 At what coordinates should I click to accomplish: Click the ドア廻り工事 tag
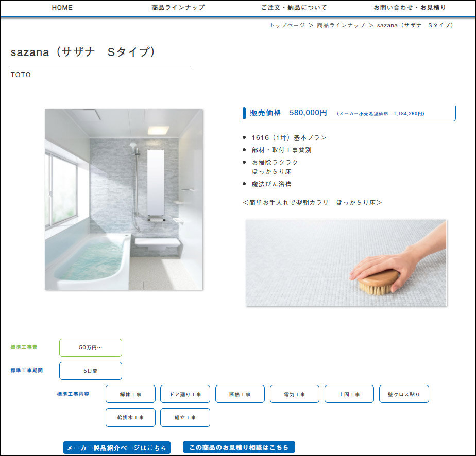185,394
